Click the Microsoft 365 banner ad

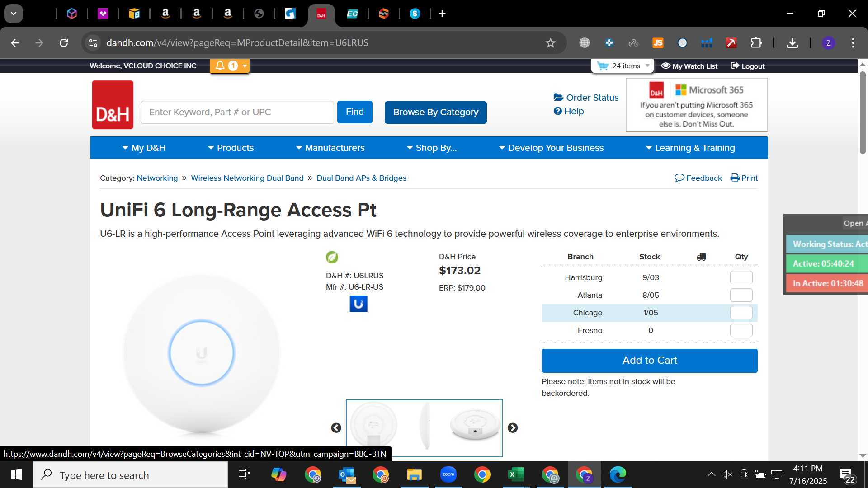tap(697, 105)
